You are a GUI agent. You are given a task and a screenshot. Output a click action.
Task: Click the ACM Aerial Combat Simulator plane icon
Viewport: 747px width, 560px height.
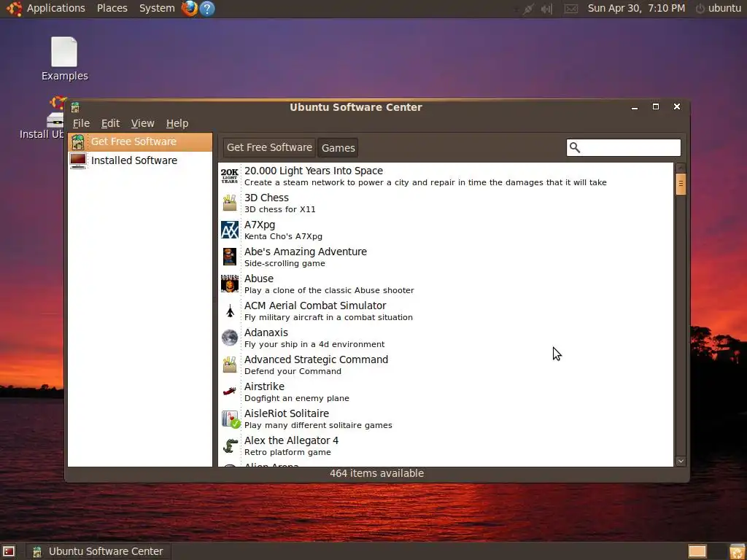[x=230, y=311]
